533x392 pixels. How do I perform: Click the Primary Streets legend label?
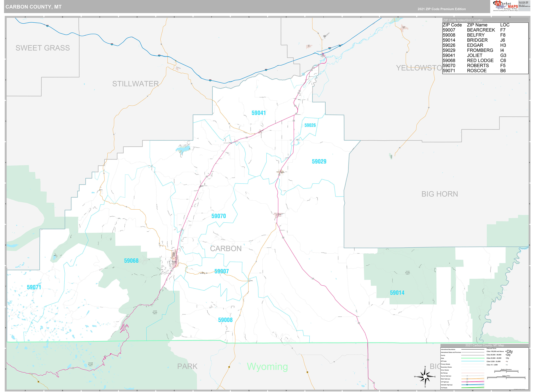[x=445, y=364]
